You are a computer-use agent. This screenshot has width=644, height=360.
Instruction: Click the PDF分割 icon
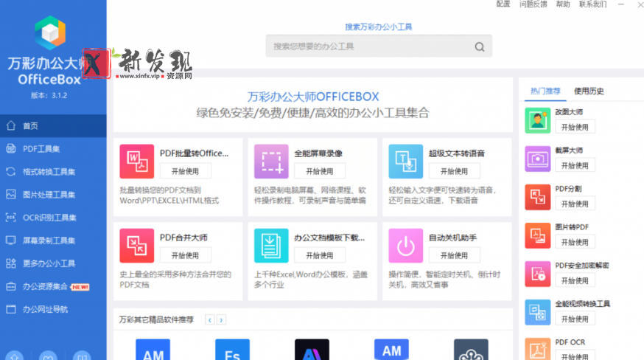[x=538, y=197]
